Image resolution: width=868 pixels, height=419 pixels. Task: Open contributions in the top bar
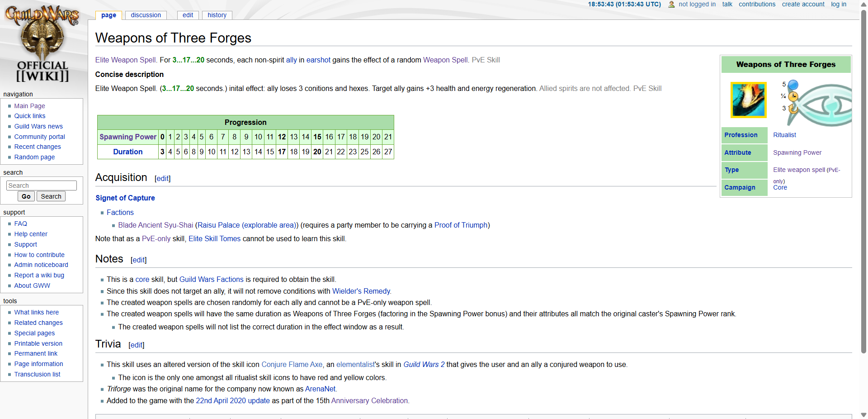pyautogui.click(x=757, y=4)
